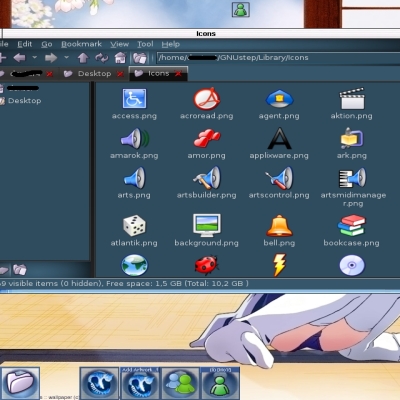Screen dimensions: 400x400
Task: Select the bell.png icon
Action: (279, 225)
